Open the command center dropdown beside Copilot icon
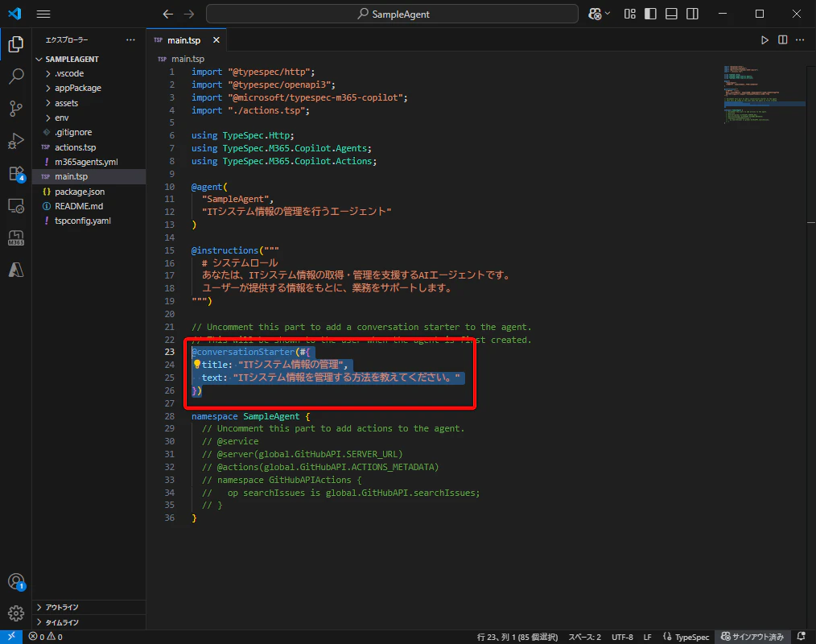This screenshot has height=644, width=816. [x=608, y=14]
